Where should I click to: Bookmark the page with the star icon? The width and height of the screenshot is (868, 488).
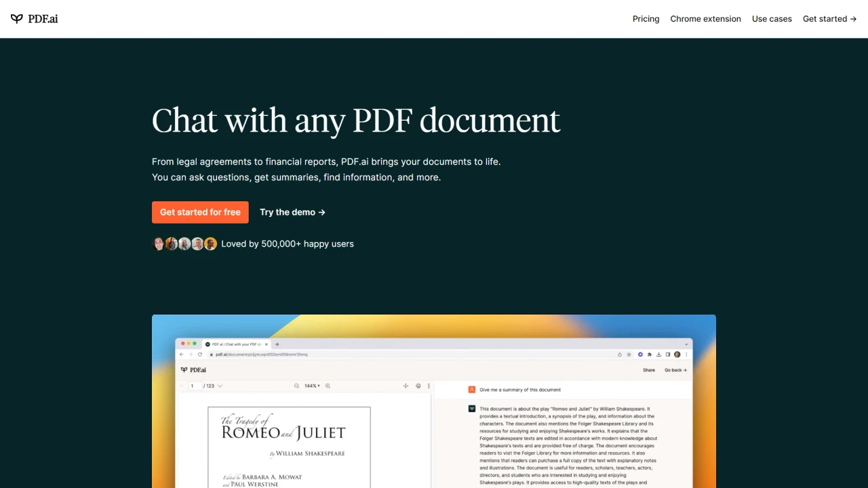coord(629,354)
